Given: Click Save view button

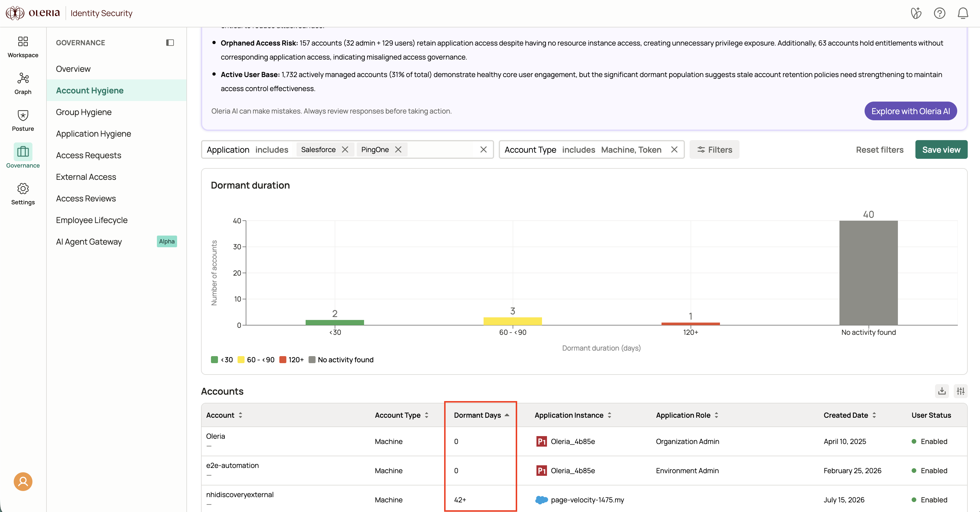Looking at the screenshot, I should (941, 149).
